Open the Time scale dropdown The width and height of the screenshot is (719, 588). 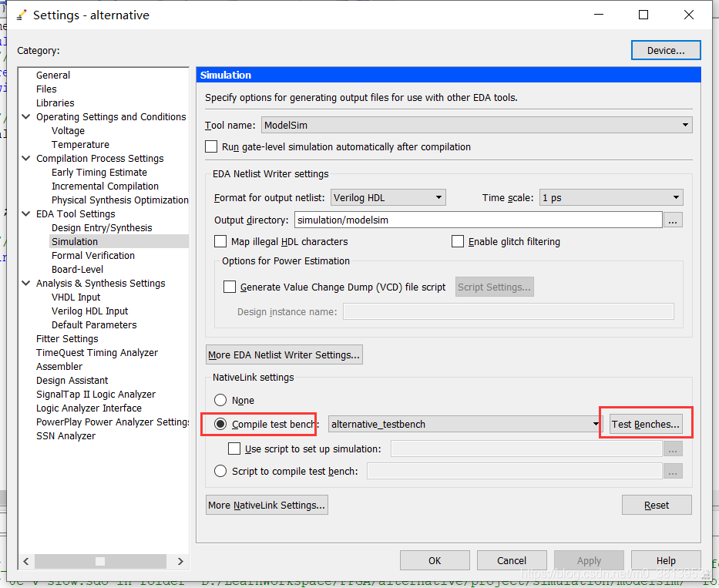(611, 198)
